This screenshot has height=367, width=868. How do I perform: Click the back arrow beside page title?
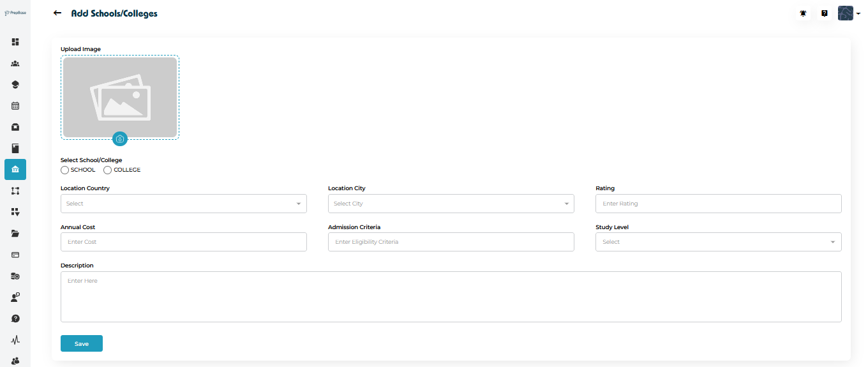(x=57, y=13)
